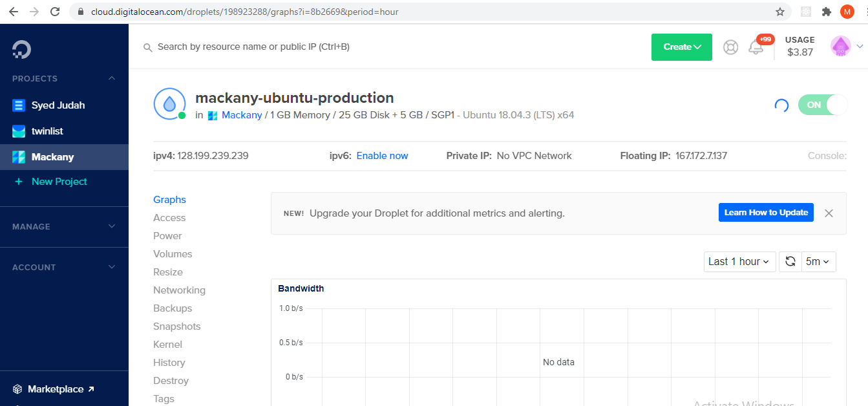Click Learn How to Update button

point(766,213)
